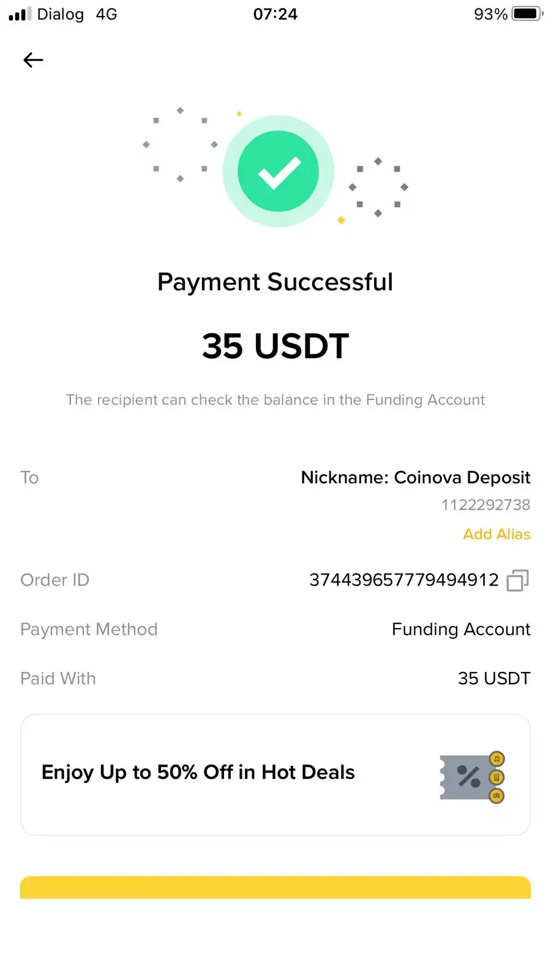This screenshot has width=551, height=980.
Task: Tap the Order ID number 374439657779494912
Action: (x=404, y=580)
